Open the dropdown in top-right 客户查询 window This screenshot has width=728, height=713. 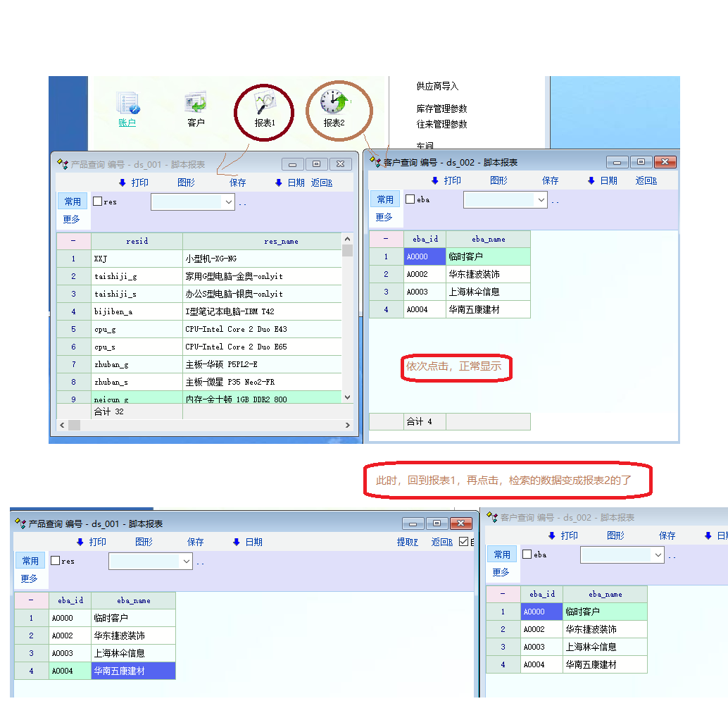541,200
